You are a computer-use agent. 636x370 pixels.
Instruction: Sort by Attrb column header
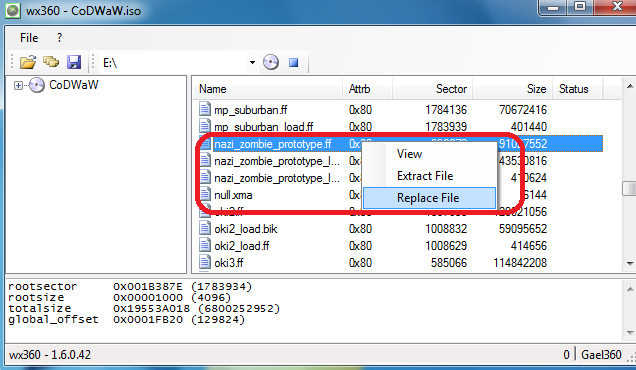tap(367, 89)
